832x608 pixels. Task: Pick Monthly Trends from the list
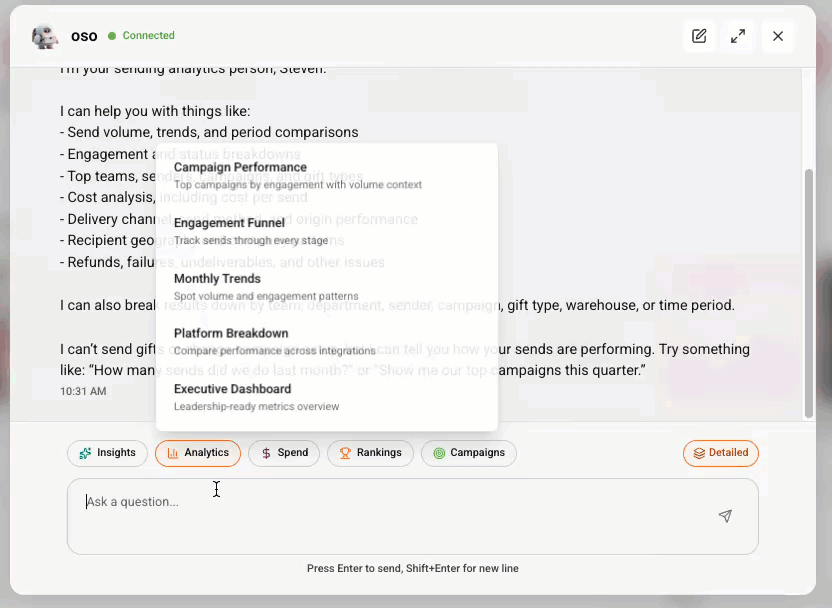click(327, 286)
